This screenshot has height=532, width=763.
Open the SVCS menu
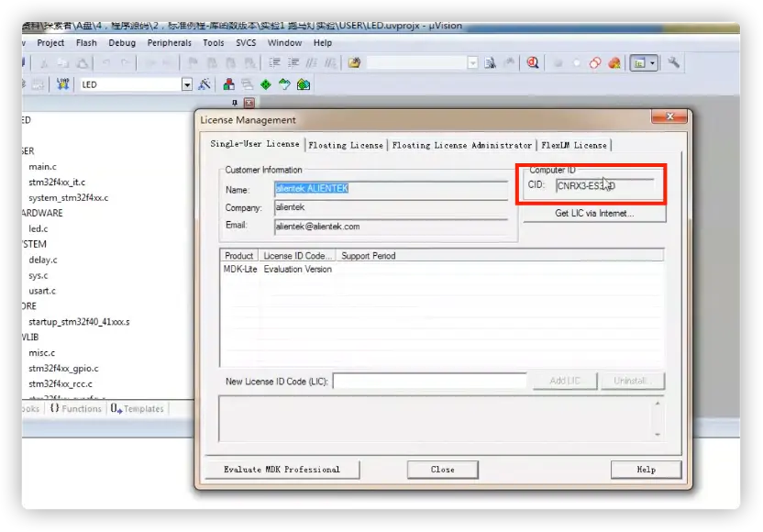pyautogui.click(x=246, y=43)
